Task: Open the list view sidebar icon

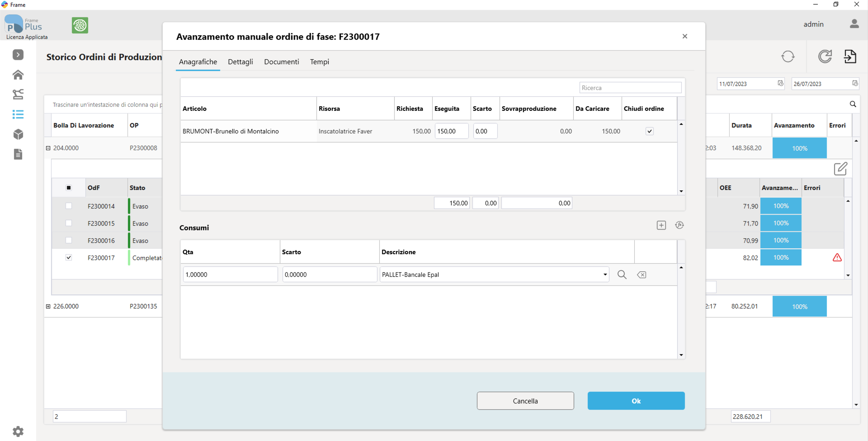Action: [x=18, y=114]
